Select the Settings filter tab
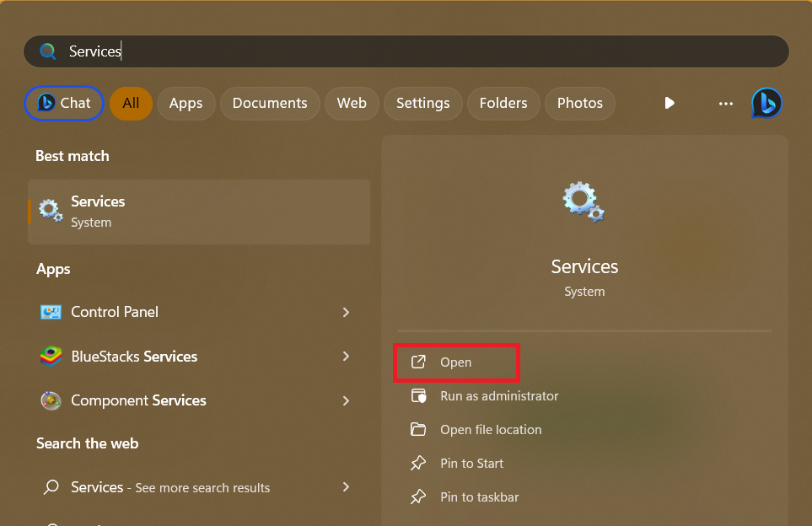 coord(422,103)
